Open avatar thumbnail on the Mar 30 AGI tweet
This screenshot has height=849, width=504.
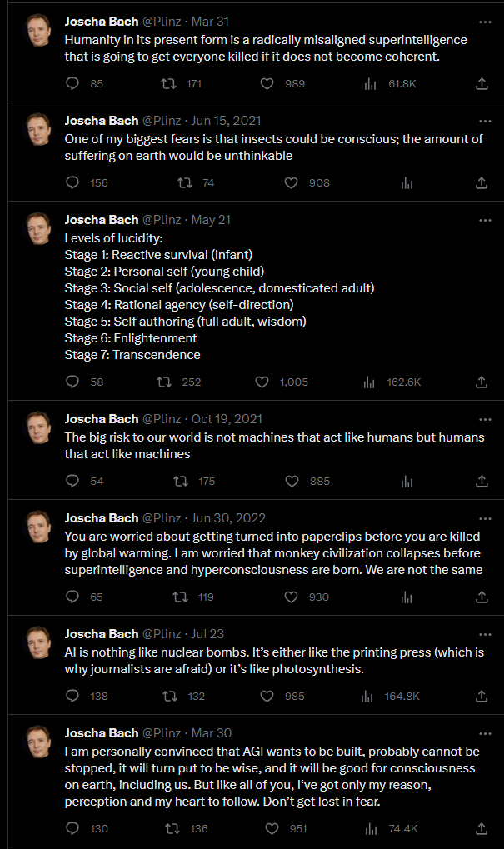pos(39,742)
